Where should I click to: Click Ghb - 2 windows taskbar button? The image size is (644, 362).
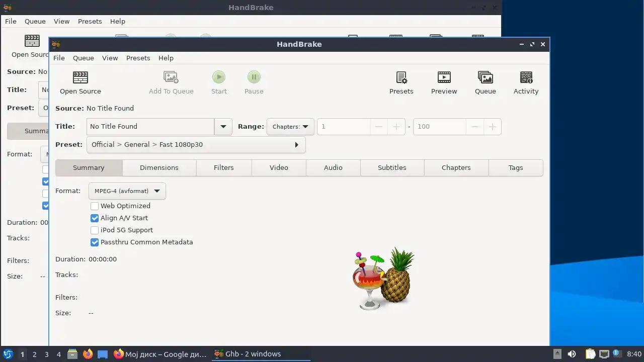261,354
